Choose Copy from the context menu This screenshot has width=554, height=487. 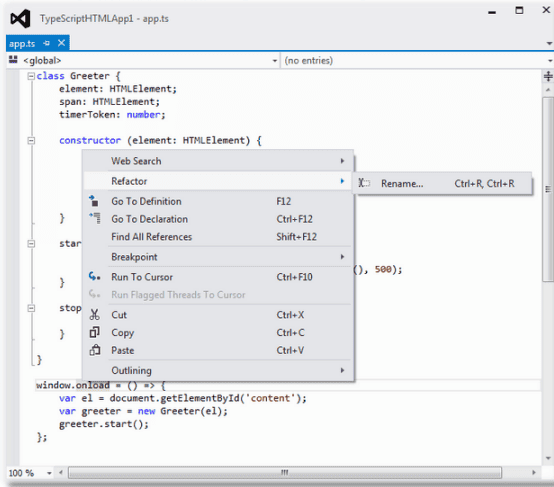pyautogui.click(x=218, y=333)
